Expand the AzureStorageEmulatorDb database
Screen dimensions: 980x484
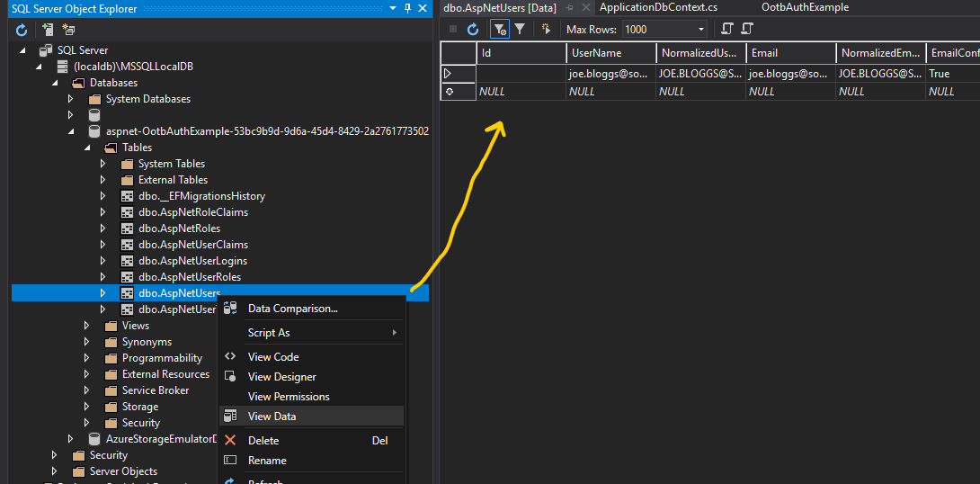coord(71,439)
